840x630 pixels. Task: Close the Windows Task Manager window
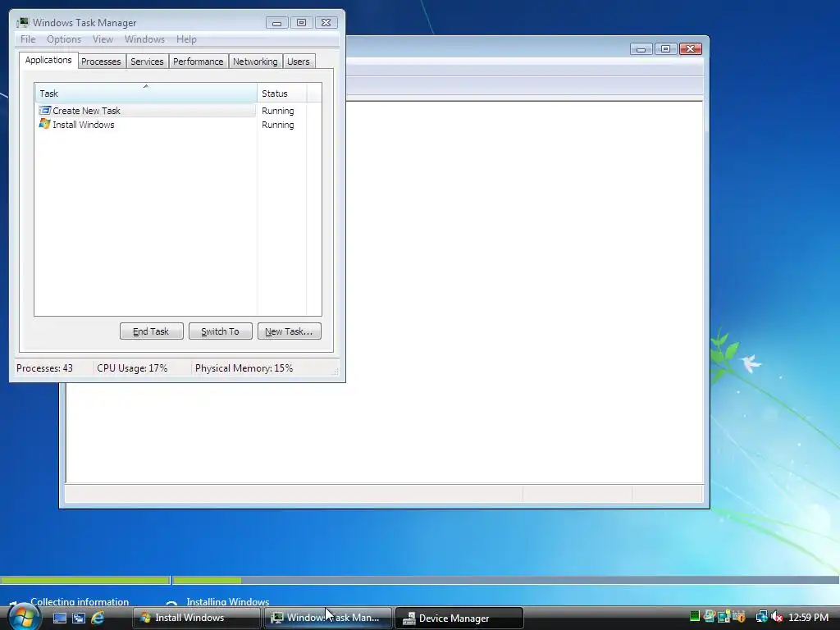tap(326, 22)
